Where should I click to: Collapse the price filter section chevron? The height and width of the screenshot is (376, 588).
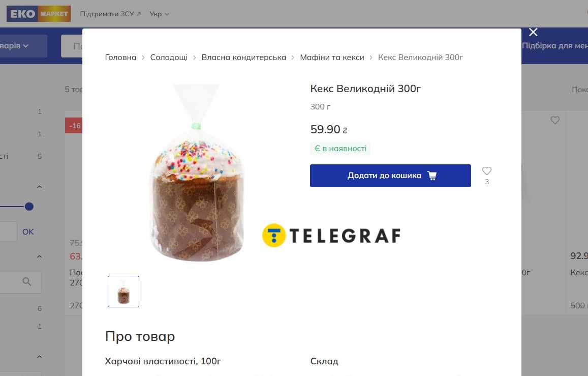[x=39, y=187]
